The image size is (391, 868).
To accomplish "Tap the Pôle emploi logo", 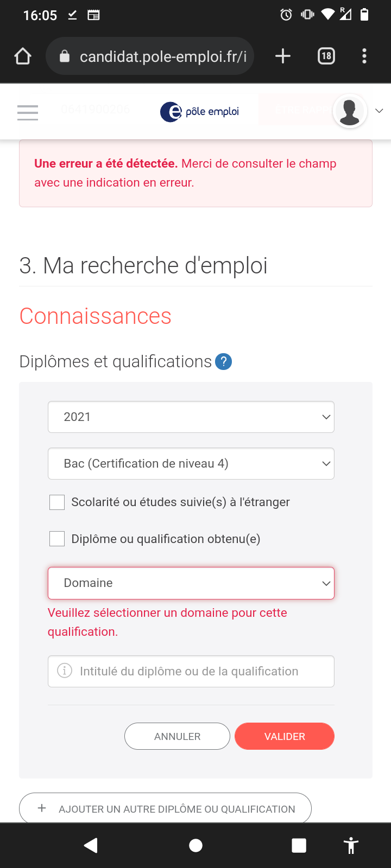I will tap(200, 112).
